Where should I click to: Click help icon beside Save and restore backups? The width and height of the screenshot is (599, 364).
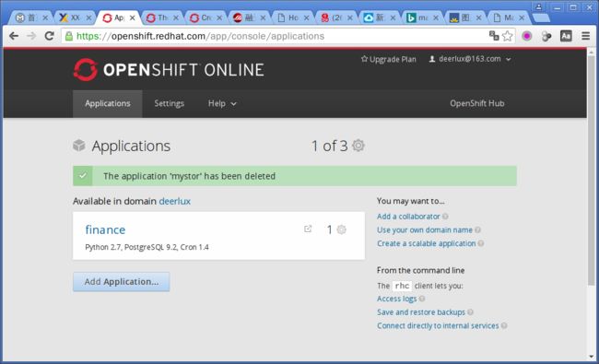[470, 312]
